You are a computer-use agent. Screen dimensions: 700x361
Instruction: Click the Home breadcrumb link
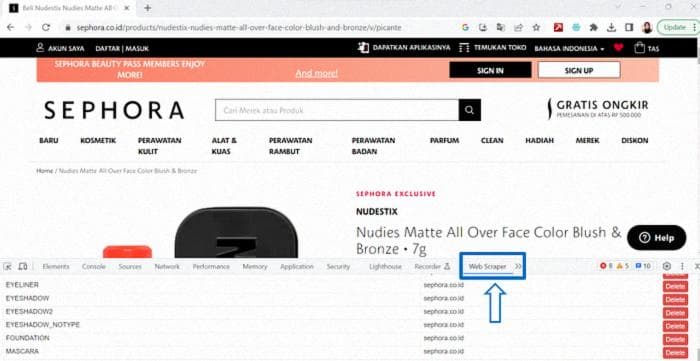[45, 171]
